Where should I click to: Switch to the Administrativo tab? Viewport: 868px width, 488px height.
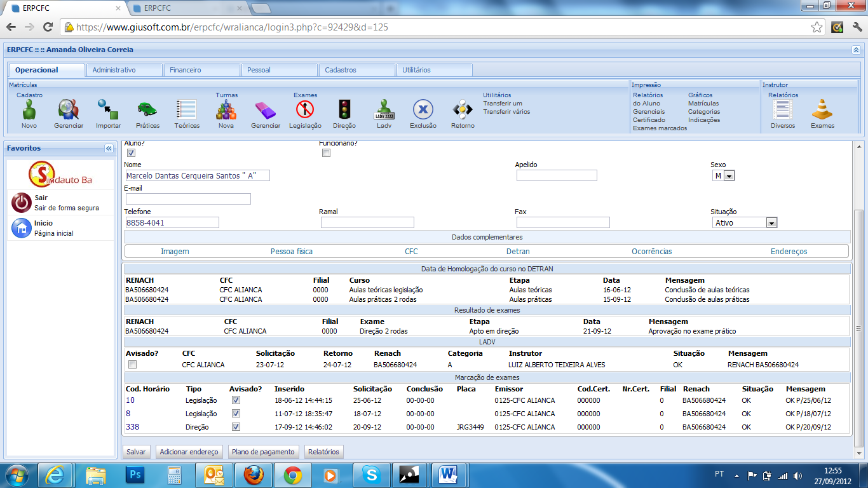point(124,70)
